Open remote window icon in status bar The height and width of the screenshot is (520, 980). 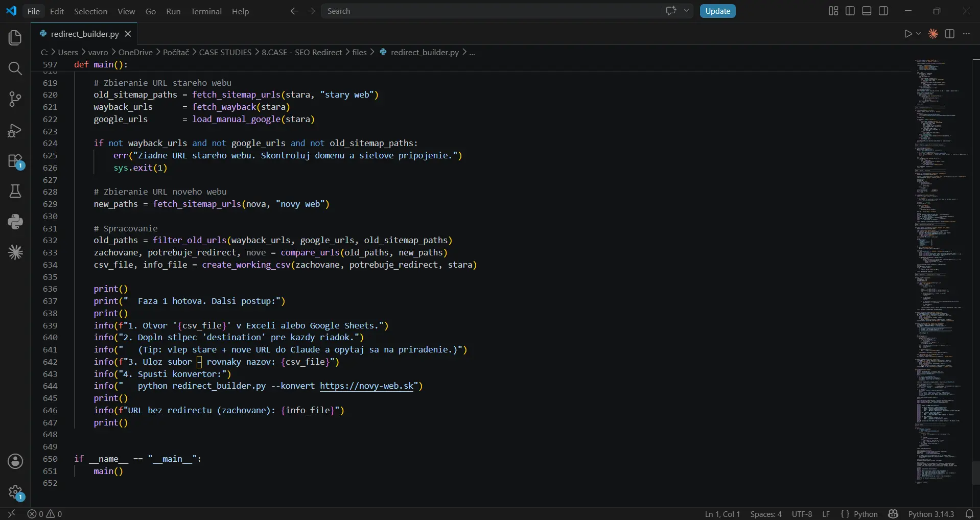coord(11,514)
